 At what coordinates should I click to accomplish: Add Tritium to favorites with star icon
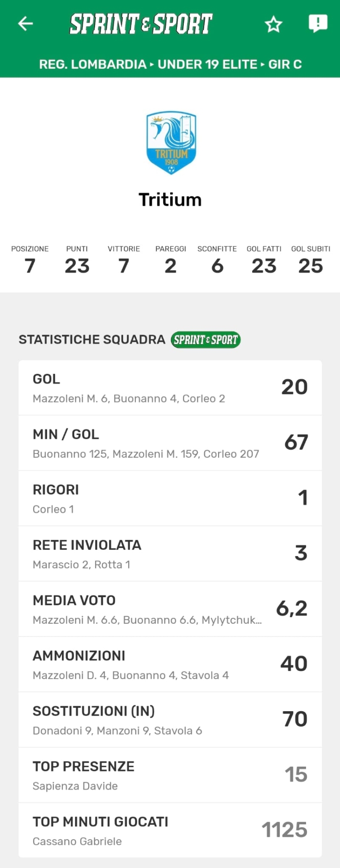click(273, 24)
